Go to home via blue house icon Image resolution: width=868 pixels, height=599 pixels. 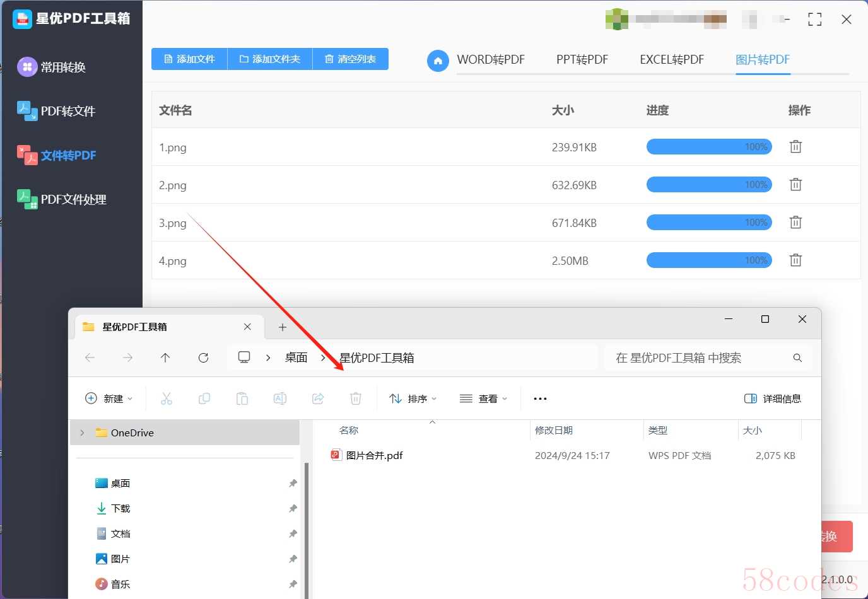click(438, 61)
